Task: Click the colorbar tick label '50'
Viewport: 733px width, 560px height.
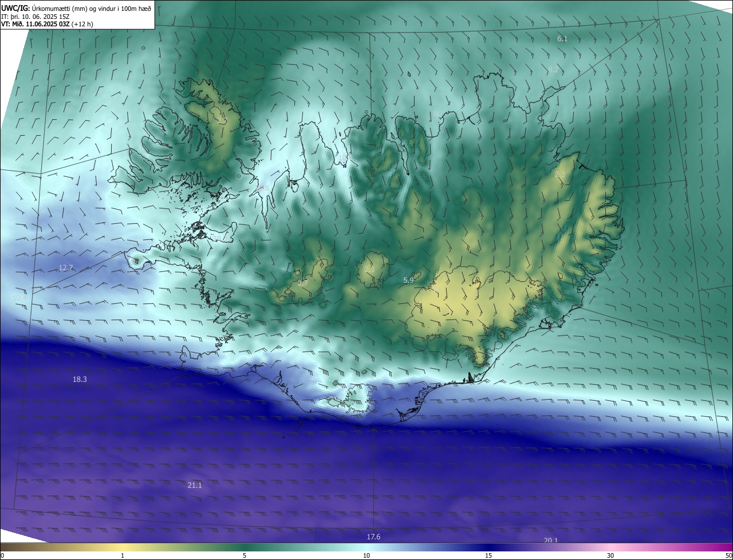Action: pos(728,556)
